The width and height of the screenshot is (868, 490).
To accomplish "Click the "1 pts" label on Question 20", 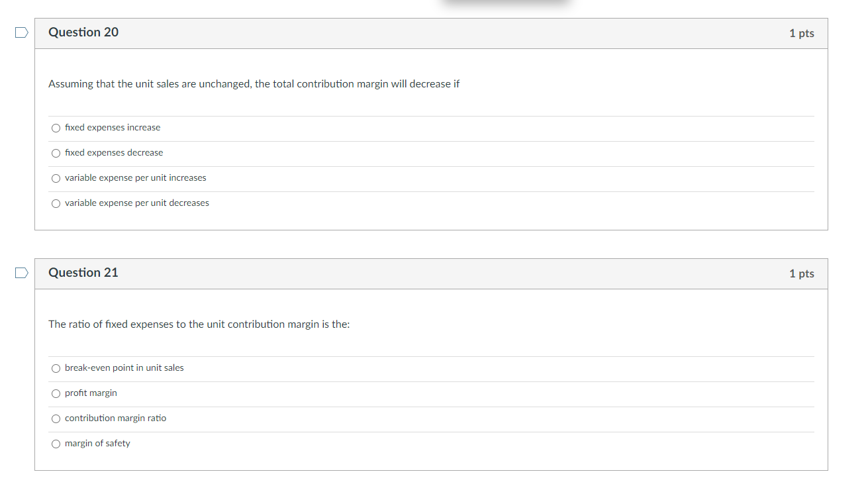I will click(802, 32).
